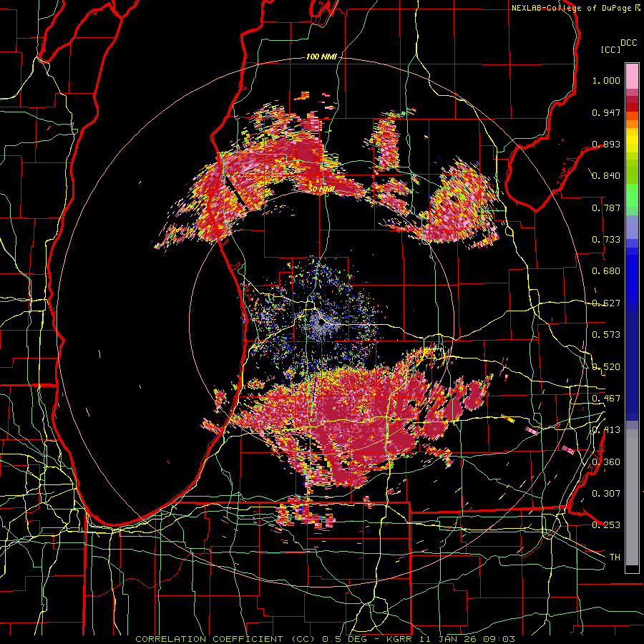The width and height of the screenshot is (644, 644).
Task: Click the 50 NMI range ring label
Action: (321, 190)
